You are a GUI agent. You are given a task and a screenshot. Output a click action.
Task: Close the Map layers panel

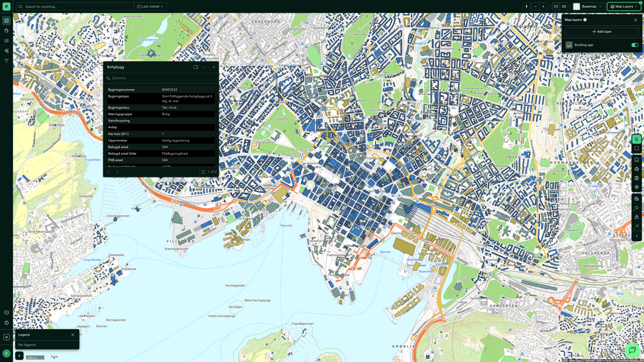pos(636,20)
